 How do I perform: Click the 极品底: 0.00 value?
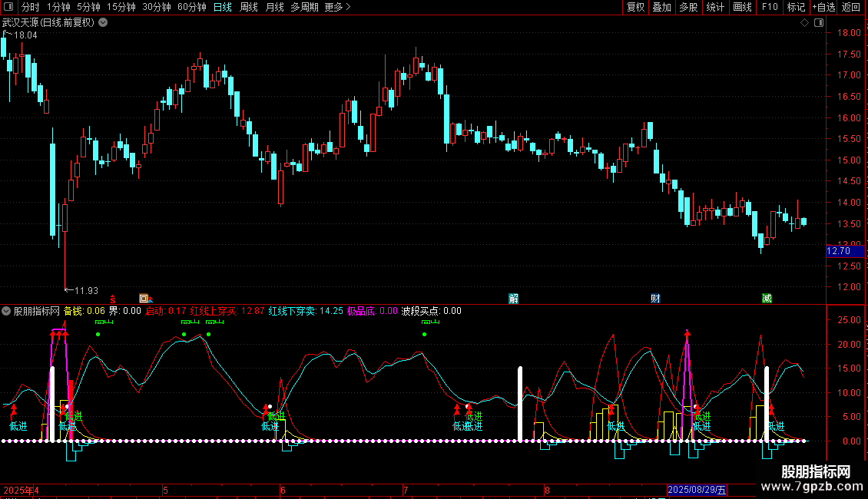[x=372, y=311]
